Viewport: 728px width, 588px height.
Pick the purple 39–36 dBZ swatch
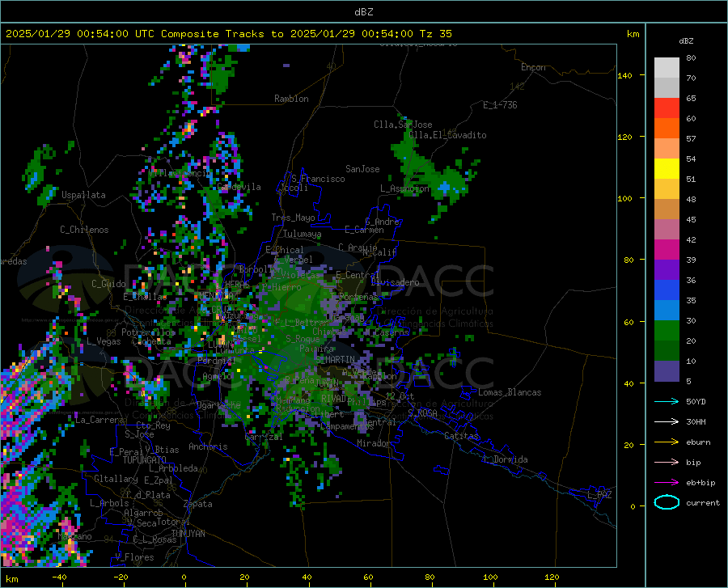click(667, 270)
